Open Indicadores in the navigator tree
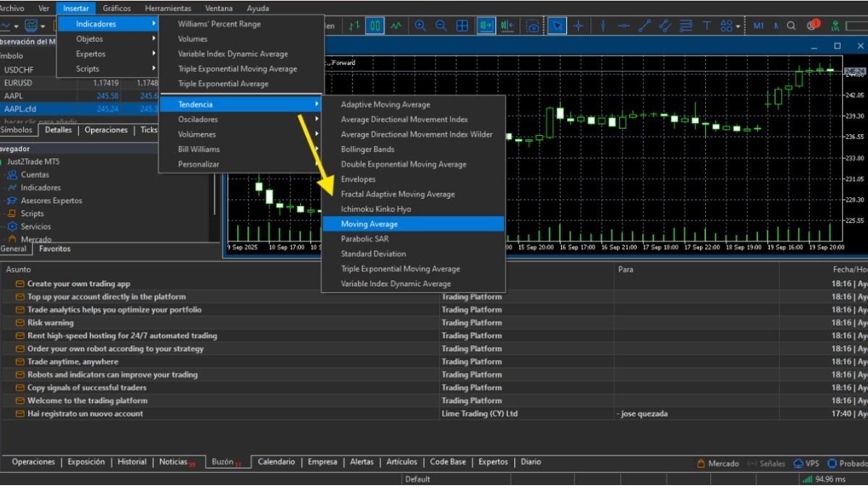Viewport: 868px width, 488px height. [41, 188]
